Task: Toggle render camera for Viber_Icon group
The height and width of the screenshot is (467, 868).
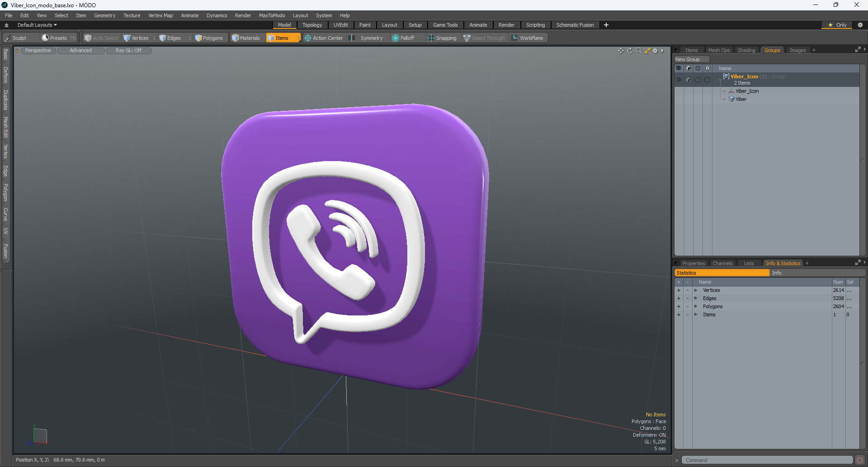Action: click(688, 80)
